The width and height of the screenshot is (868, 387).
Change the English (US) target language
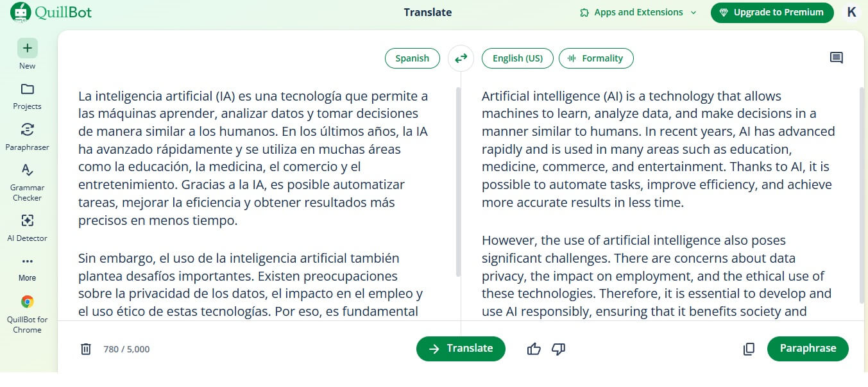tap(517, 58)
